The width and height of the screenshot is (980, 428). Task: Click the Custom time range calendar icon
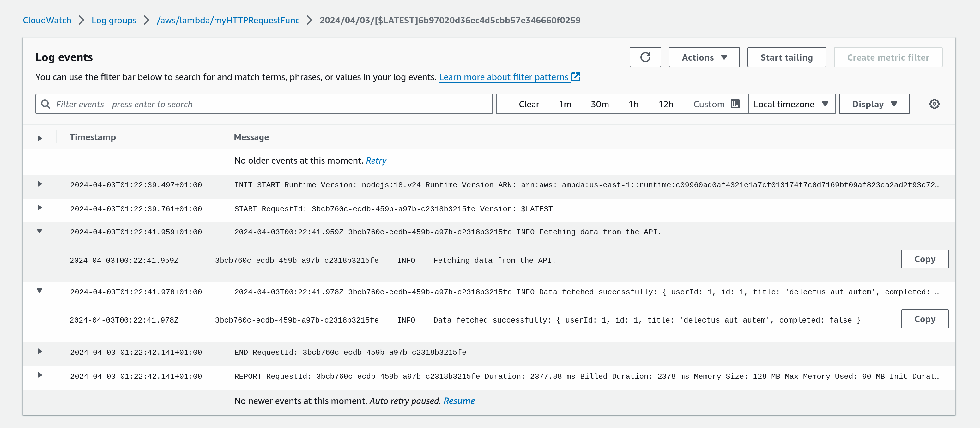(735, 104)
